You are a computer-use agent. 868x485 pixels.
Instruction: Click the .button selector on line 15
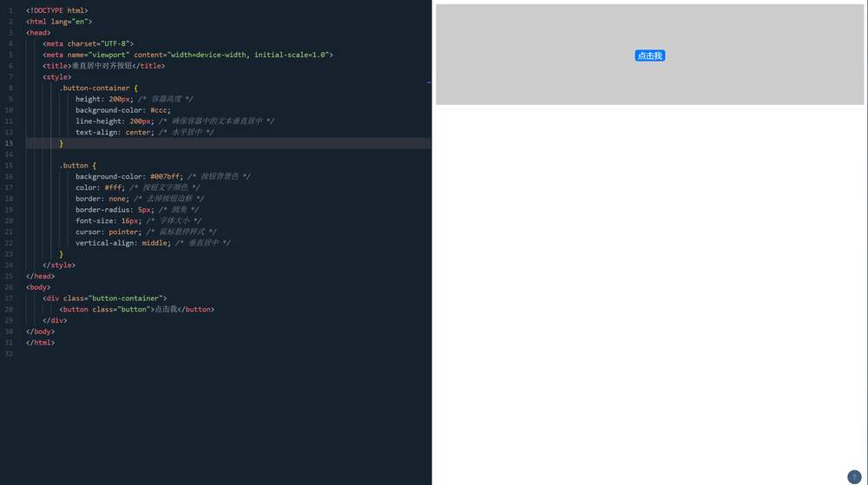(x=74, y=165)
